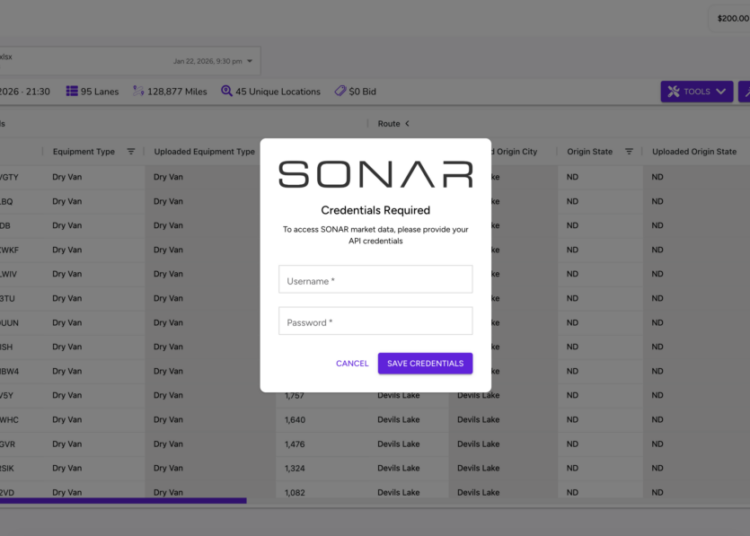Image resolution: width=750 pixels, height=536 pixels.
Task: Click the Route column group label
Action: pyautogui.click(x=389, y=123)
